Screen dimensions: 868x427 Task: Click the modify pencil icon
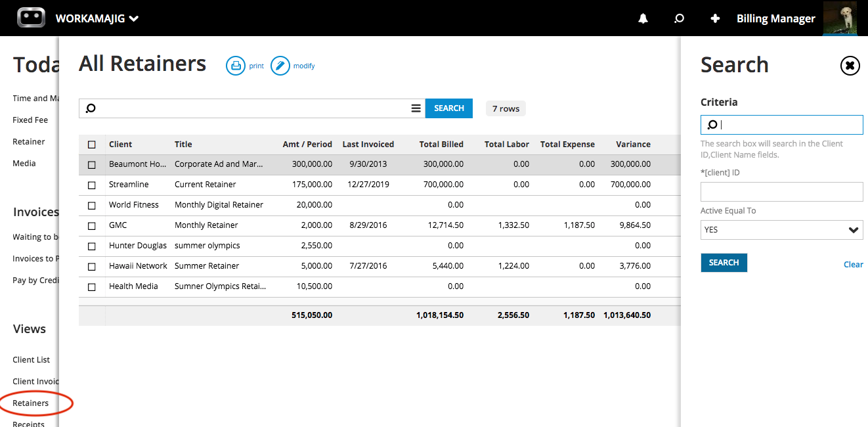[x=280, y=66]
